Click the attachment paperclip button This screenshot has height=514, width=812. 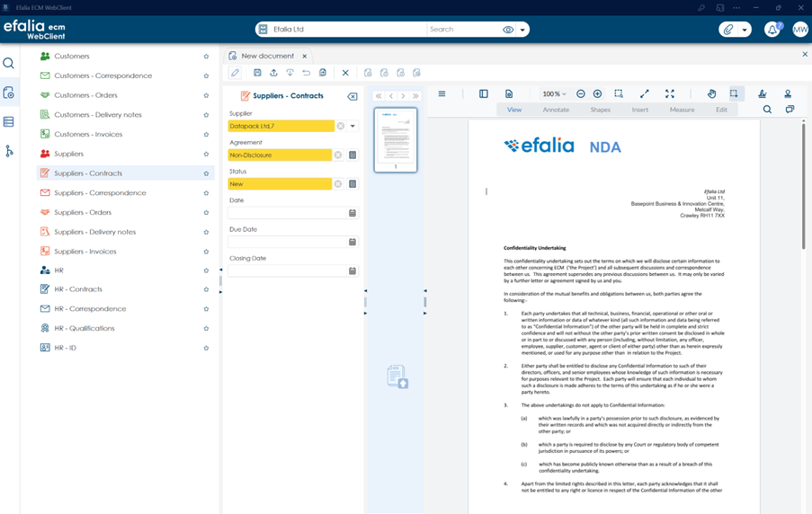[x=728, y=30]
